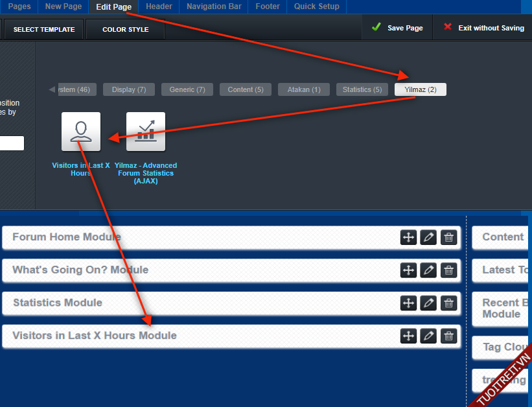Click the Save Page button
This screenshot has width=532, height=407.
[x=397, y=28]
